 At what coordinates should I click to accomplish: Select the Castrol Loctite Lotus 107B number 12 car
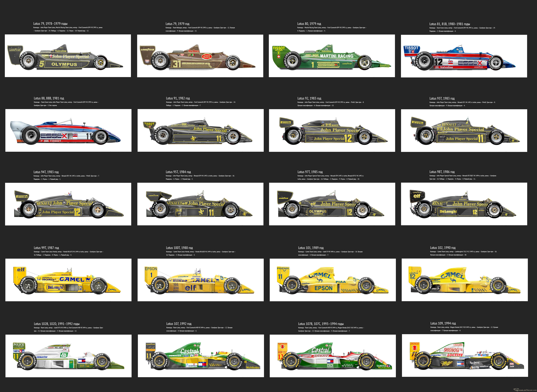pyautogui.click(x=333, y=356)
